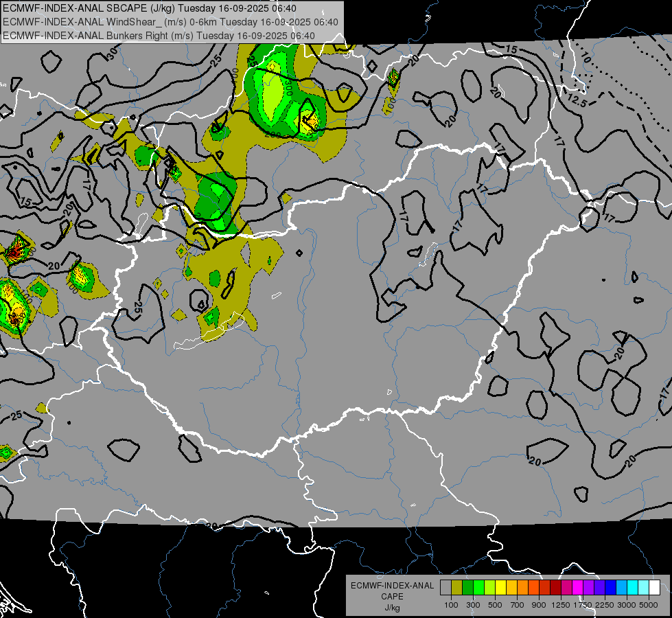672x618 pixels.
Task: Click the legend label 900
Action: [539, 605]
